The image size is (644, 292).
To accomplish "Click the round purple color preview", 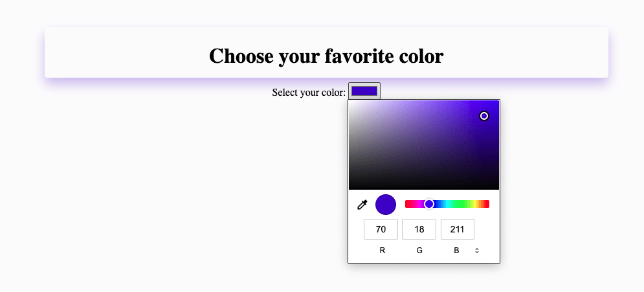I will pos(386,205).
